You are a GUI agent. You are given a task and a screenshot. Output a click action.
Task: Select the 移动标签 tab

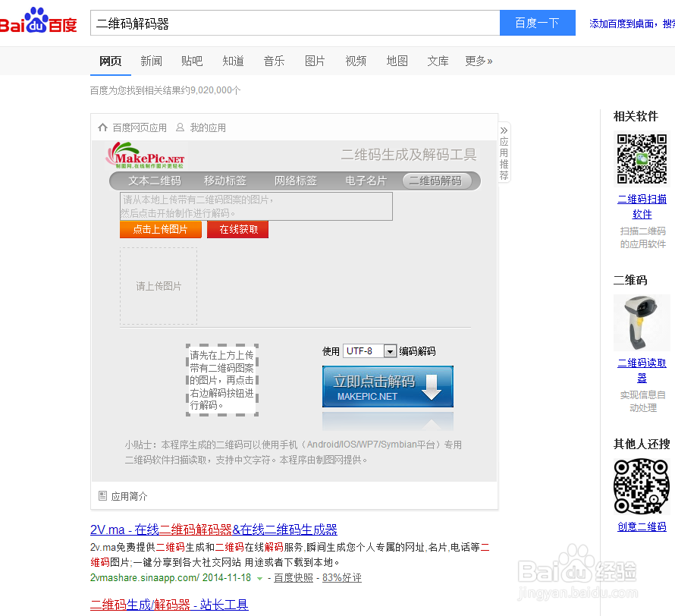pos(225,181)
